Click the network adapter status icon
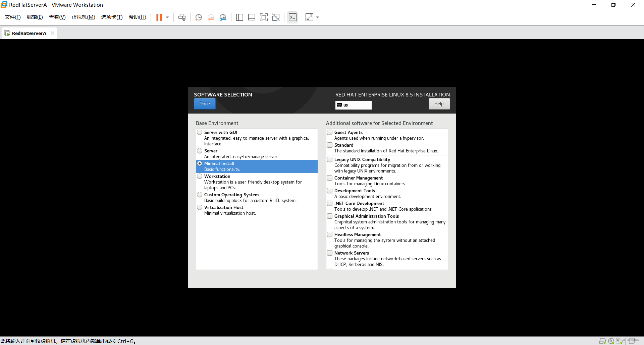This screenshot has width=644, height=345. (x=620, y=341)
